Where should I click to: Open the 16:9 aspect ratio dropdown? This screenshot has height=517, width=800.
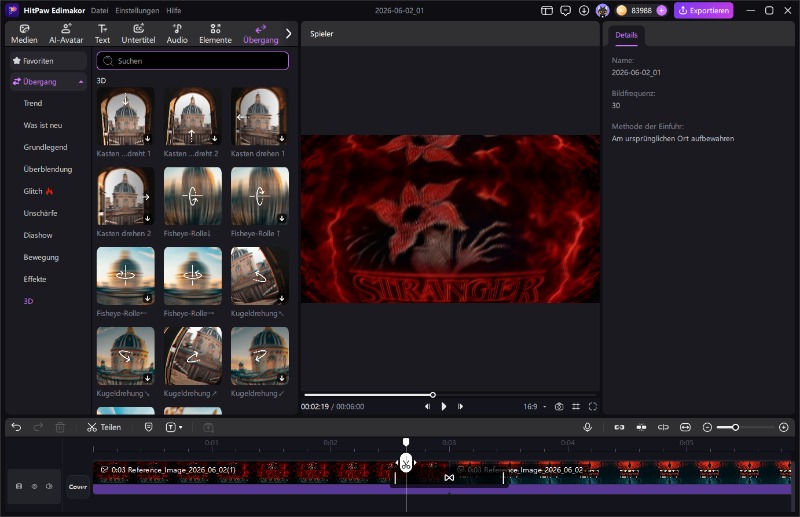535,406
